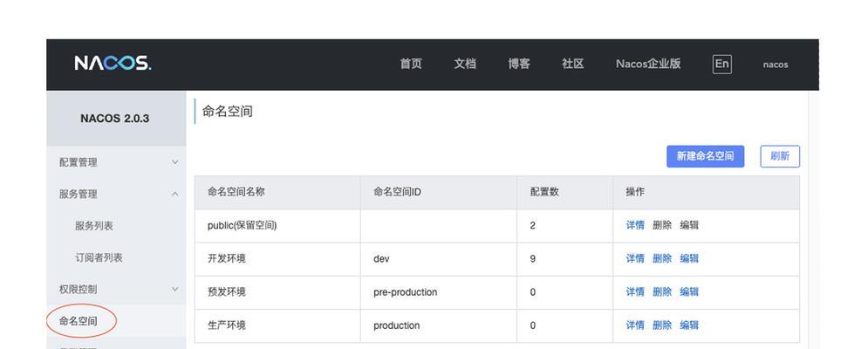Open 详情 for the dev namespace

(635, 259)
